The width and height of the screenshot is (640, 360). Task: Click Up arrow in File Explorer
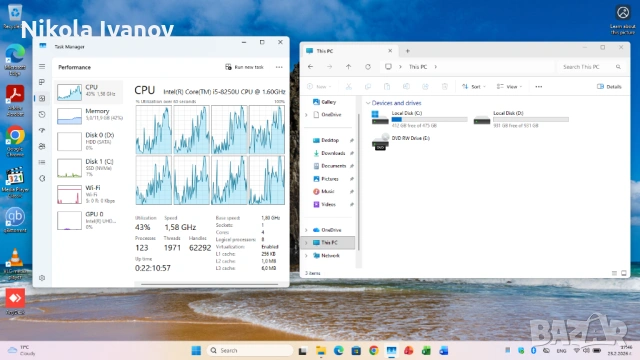[x=348, y=67]
